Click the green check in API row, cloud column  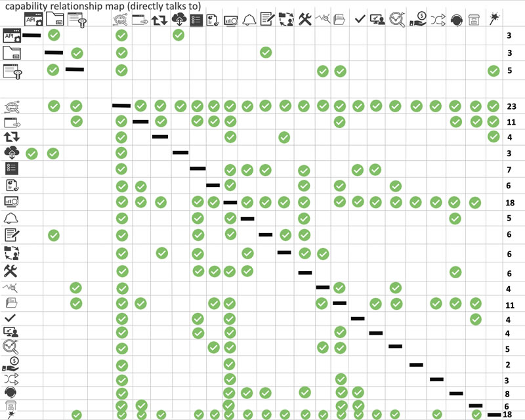pos(178,35)
